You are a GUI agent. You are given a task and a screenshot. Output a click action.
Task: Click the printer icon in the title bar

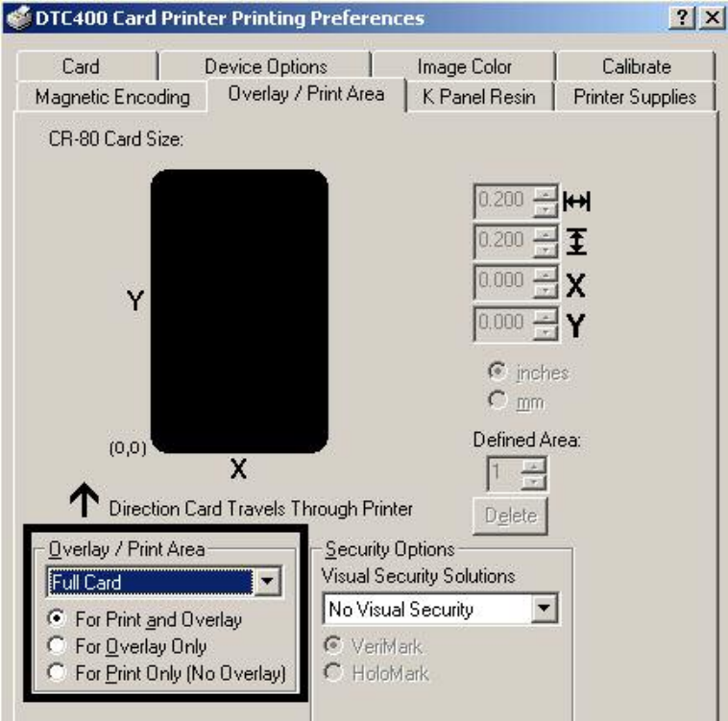point(19,17)
